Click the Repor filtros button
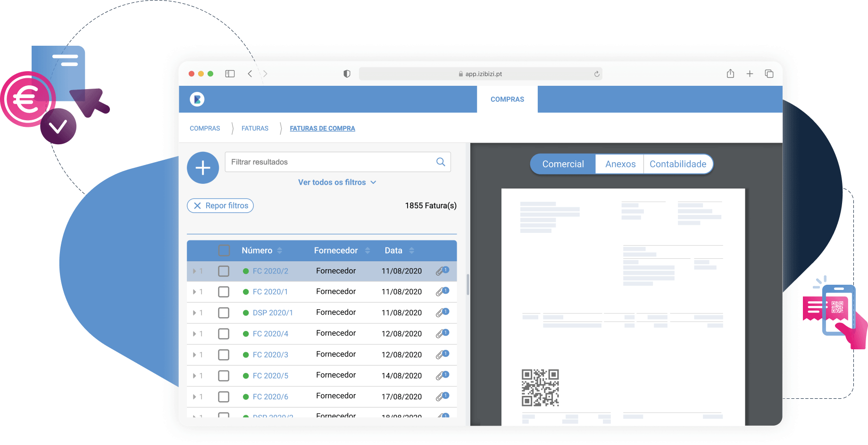 pyautogui.click(x=220, y=206)
